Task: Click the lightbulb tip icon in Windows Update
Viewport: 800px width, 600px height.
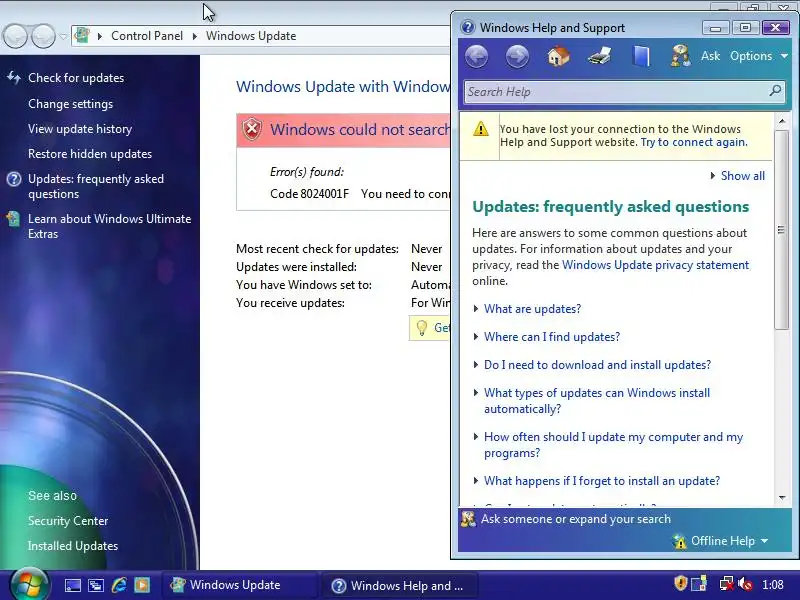Action: coord(422,328)
